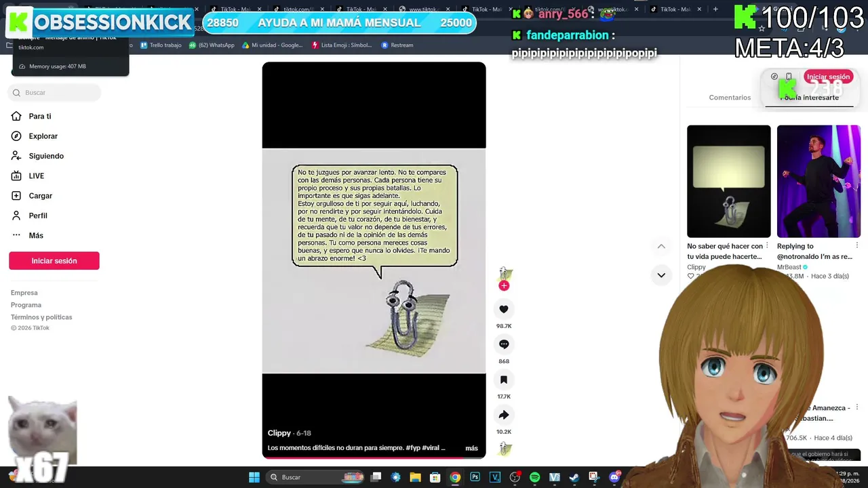This screenshot has width=868, height=488.
Task: Switch to the Comentarios tab
Action: [x=730, y=98]
